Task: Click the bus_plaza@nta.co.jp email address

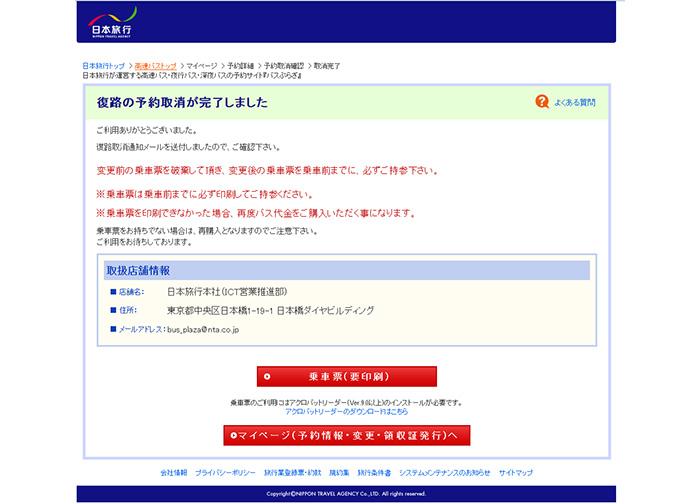Action: point(203,329)
